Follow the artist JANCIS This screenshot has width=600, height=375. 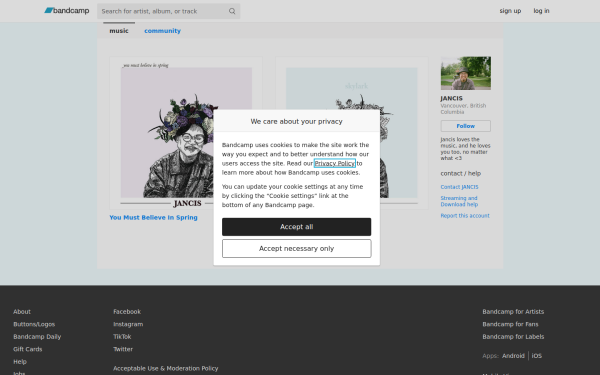pyautogui.click(x=465, y=126)
